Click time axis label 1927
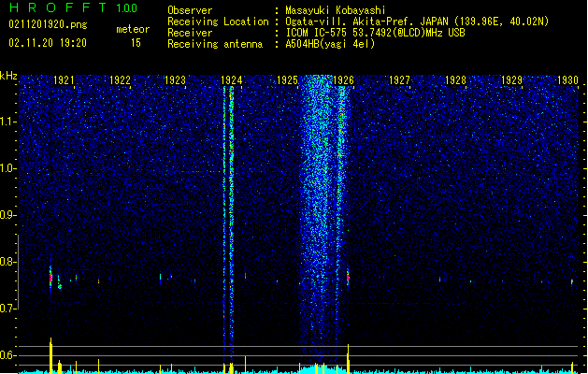The height and width of the screenshot is (374, 588). click(x=399, y=80)
